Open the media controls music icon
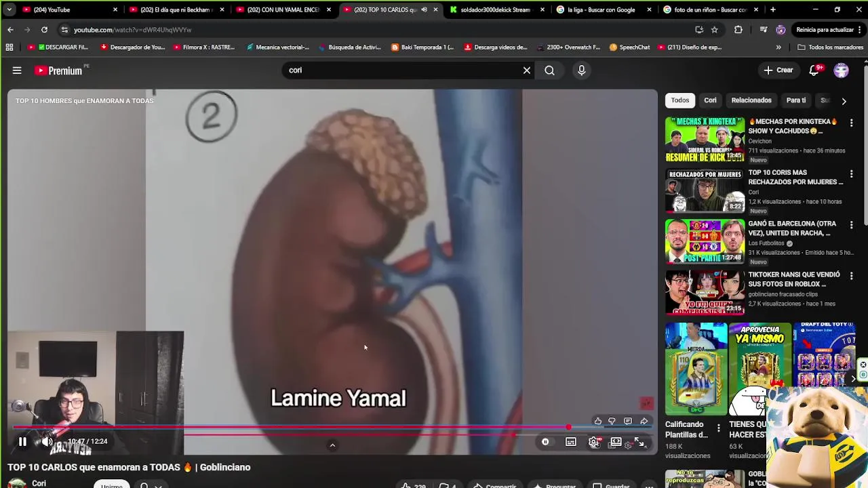868x488 pixels. [764, 30]
